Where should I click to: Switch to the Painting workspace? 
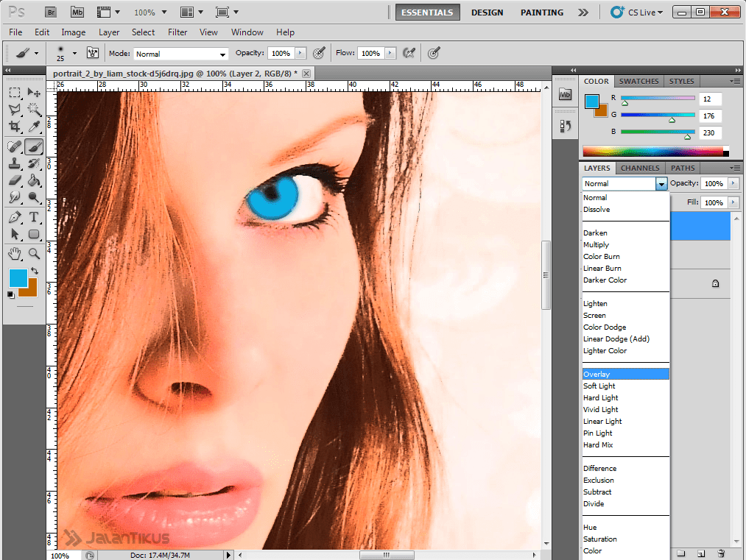point(541,13)
